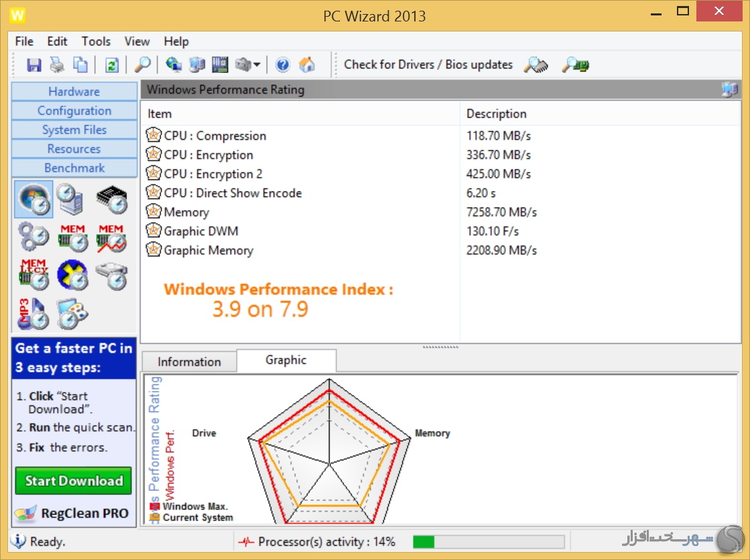This screenshot has height=560, width=750.
Task: Click the Item column header
Action: click(x=301, y=114)
